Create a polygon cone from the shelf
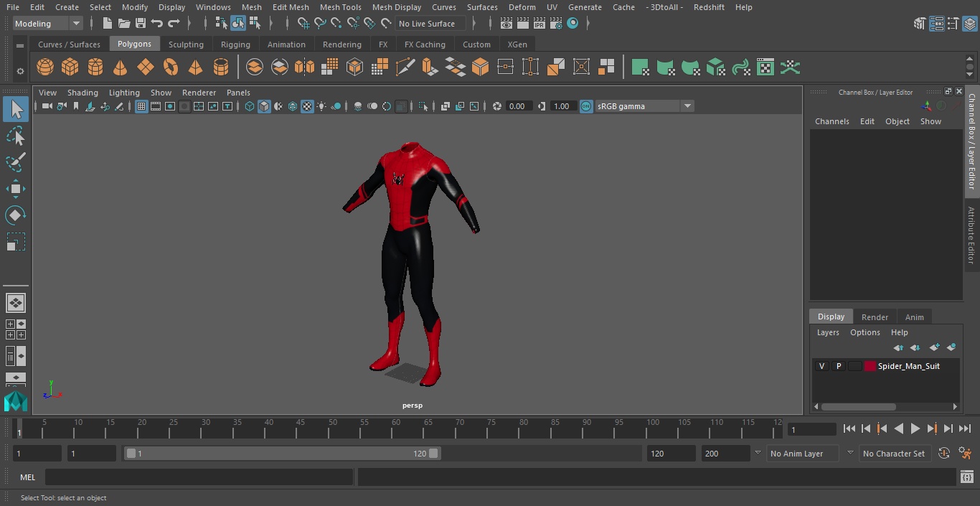Viewport: 980px width, 506px height. 121,67
